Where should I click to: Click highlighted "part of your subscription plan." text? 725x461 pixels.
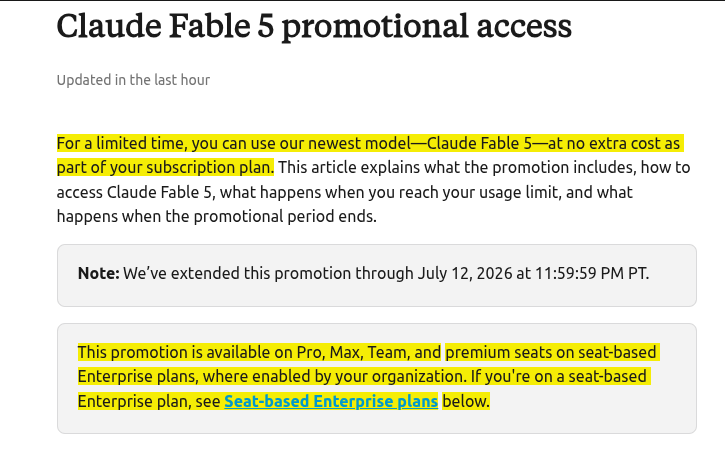pyautogui.click(x=165, y=167)
